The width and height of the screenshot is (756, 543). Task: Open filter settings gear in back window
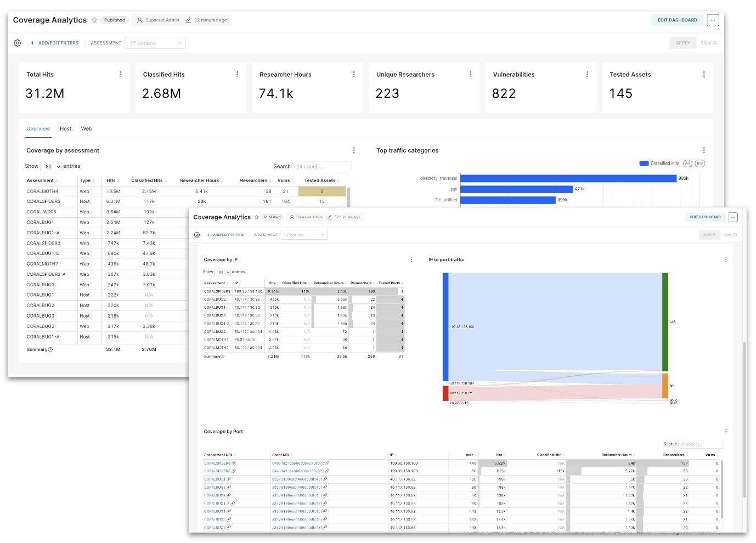click(x=18, y=43)
